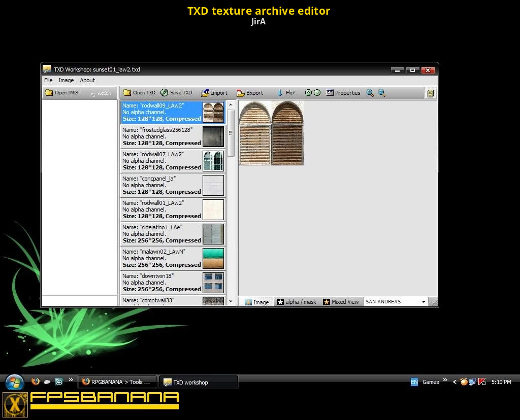Open the Image menu
Viewport: 520px width, 420px height.
point(66,80)
